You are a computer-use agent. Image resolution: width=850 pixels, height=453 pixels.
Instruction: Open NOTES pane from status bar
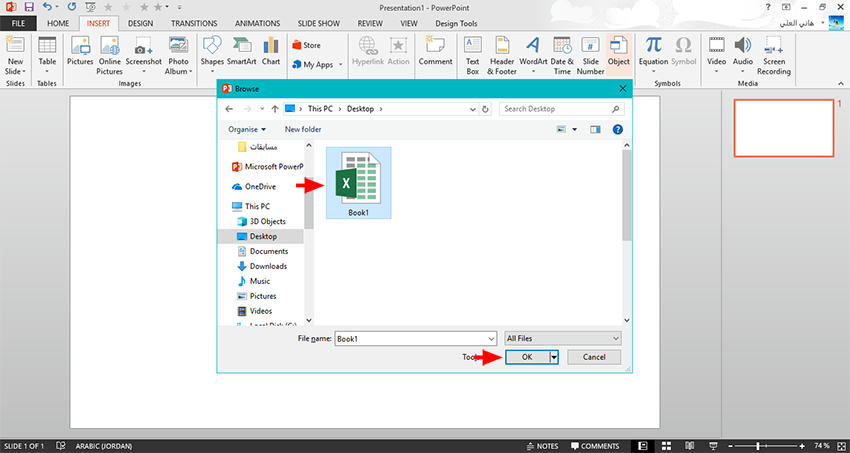[x=542, y=446]
